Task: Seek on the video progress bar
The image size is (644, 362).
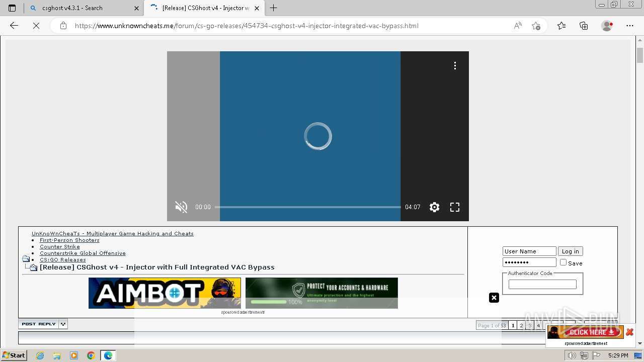Action: (308, 207)
